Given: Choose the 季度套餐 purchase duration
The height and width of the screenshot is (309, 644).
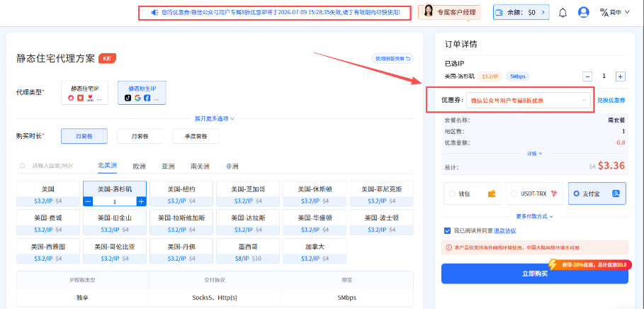Looking at the screenshot, I should (196, 136).
